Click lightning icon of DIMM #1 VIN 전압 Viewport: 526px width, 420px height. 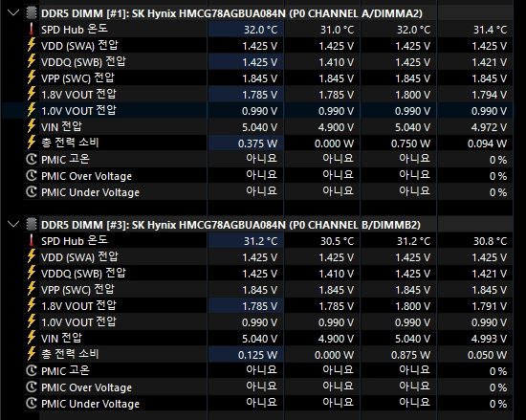pos(32,127)
